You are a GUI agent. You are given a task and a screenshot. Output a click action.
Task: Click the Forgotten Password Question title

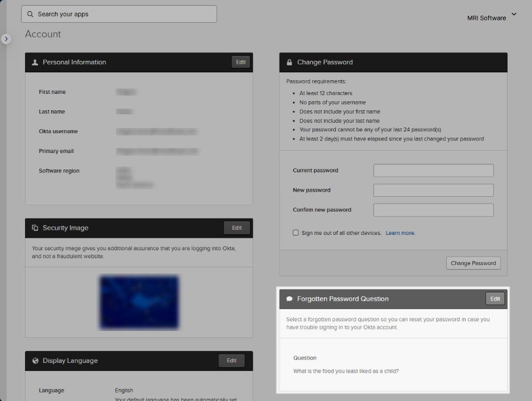(343, 299)
